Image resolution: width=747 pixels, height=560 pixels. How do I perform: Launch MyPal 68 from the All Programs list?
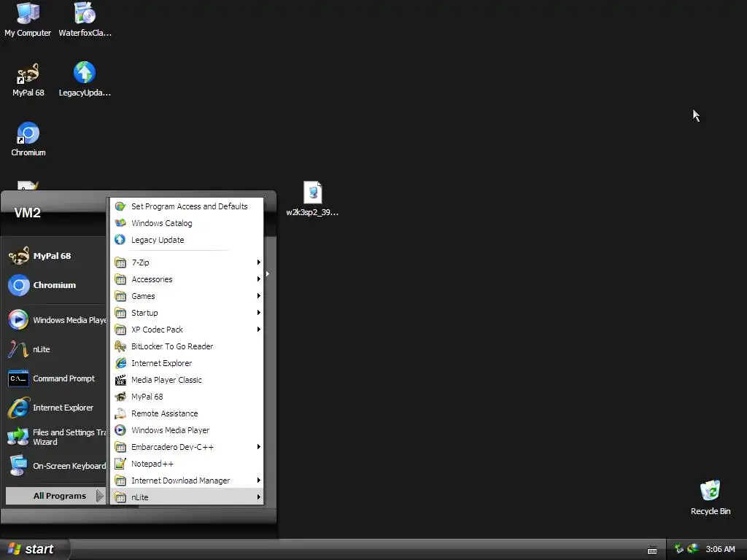click(187, 397)
